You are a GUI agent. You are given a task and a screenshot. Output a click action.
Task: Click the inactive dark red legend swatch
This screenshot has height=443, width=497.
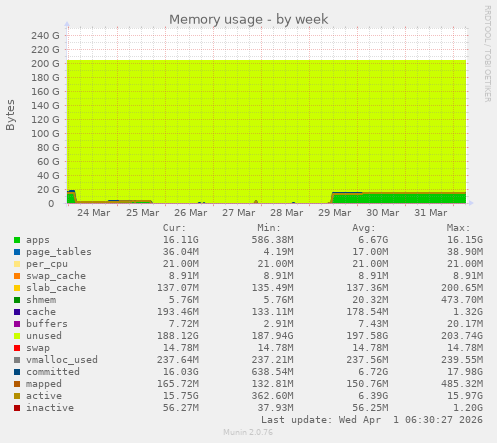coord(17,408)
